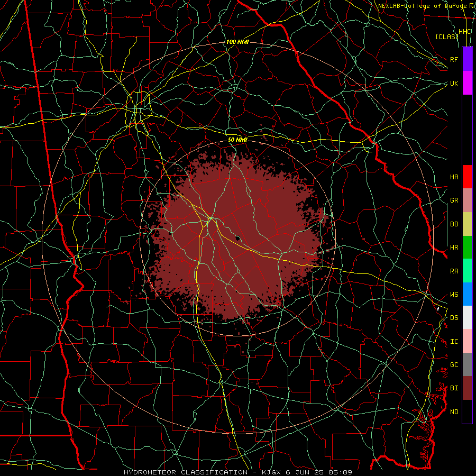Click the ND black legend swatch
The width and height of the screenshot is (476, 476).
(467, 411)
